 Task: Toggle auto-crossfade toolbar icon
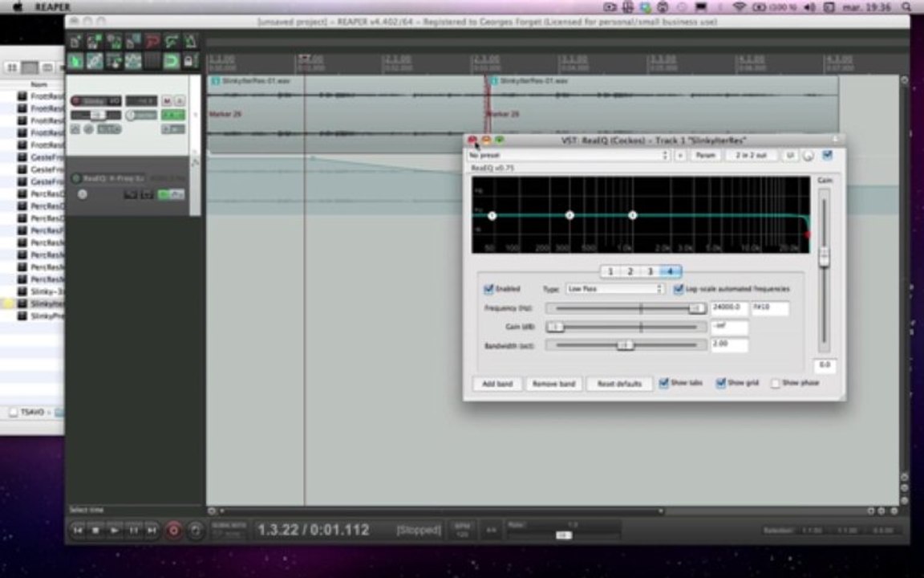[75, 61]
